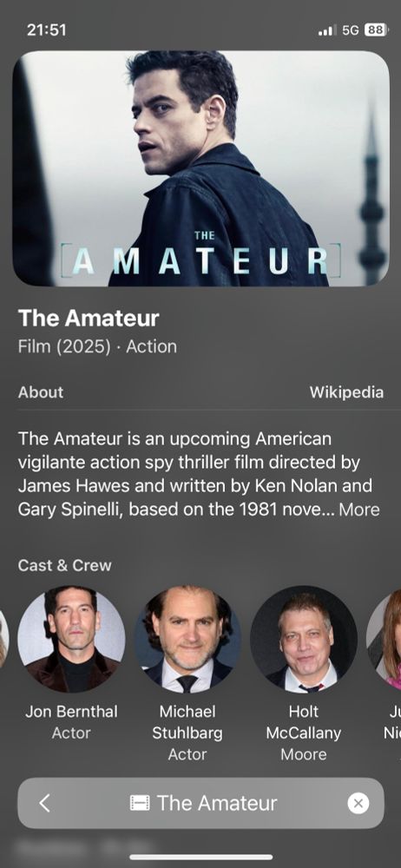This screenshot has height=868, width=401.
Task: Select the Holt McCallany name label
Action: tap(304, 722)
